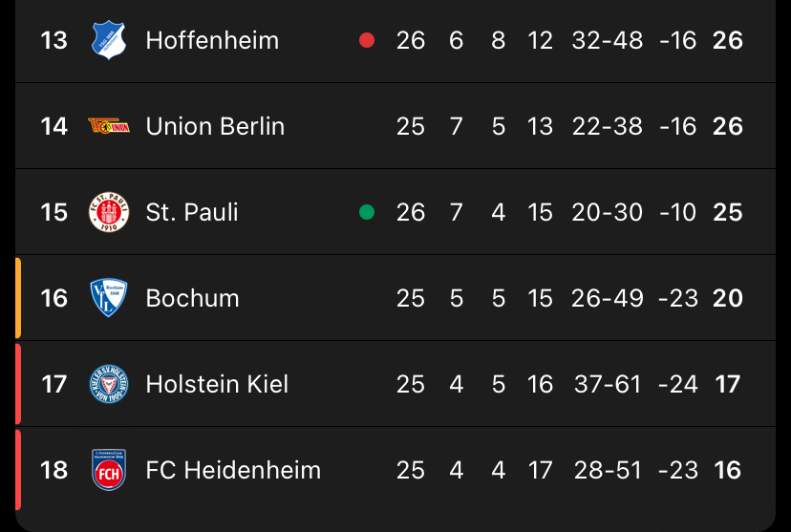Tap the red relegation marker on Holstein Kiel's row
This screenshot has height=532, width=791.
coord(18,384)
